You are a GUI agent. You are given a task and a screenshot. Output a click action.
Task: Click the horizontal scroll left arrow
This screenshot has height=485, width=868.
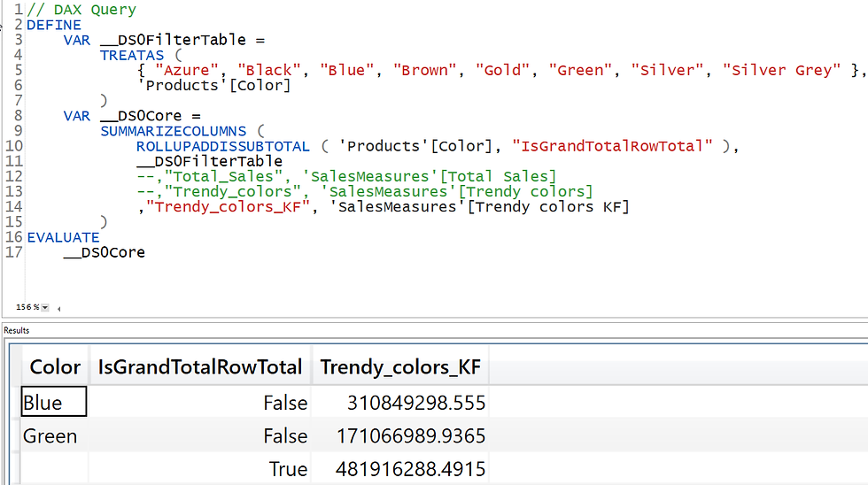coord(58,309)
